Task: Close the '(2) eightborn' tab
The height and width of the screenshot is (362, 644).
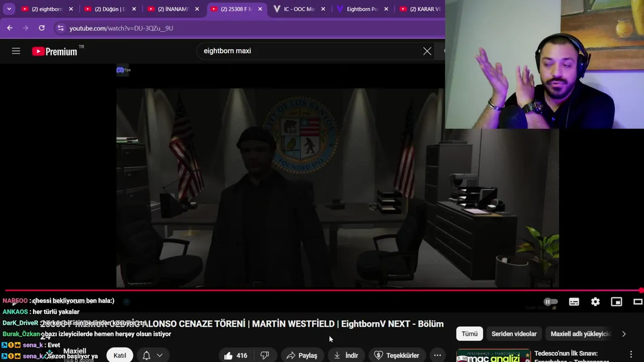Action: pos(71,9)
